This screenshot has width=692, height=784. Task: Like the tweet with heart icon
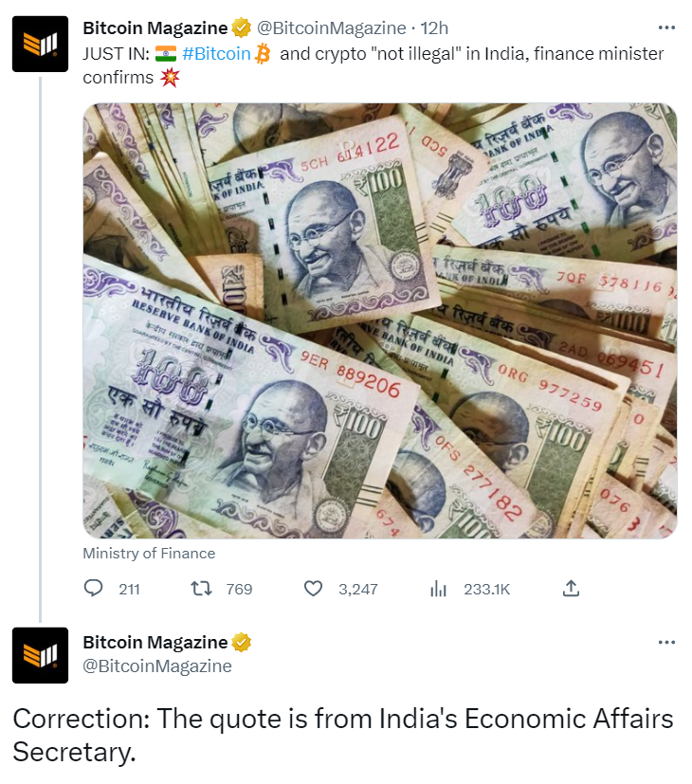pyautogui.click(x=314, y=589)
